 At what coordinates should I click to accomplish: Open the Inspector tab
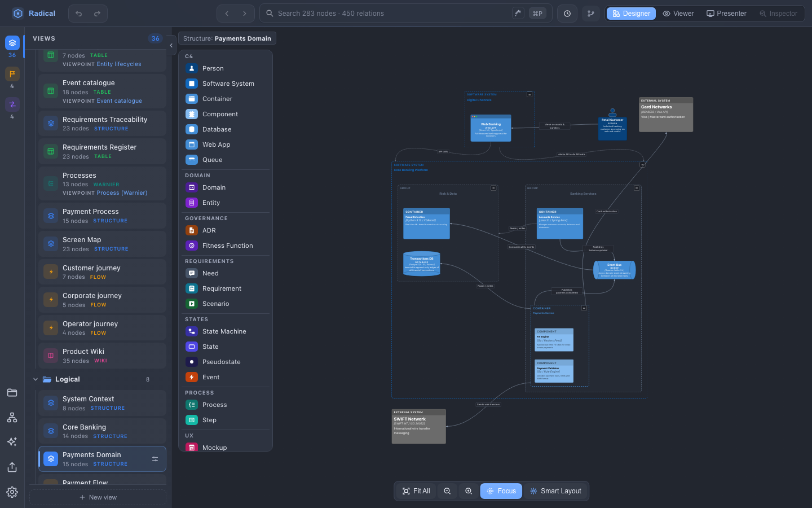778,14
